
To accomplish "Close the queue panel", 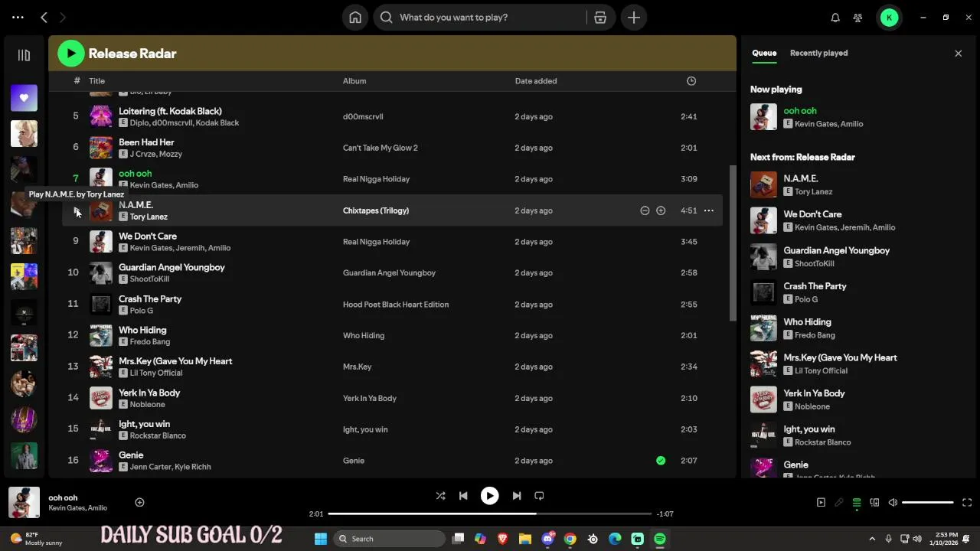I will [958, 54].
